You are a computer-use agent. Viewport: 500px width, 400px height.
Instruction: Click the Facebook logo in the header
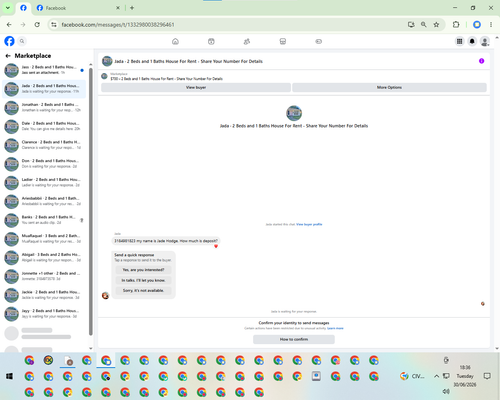(x=9, y=41)
